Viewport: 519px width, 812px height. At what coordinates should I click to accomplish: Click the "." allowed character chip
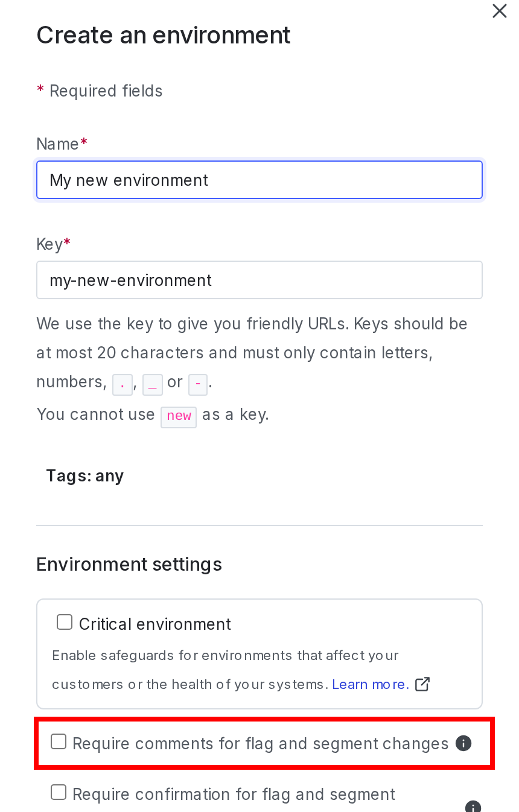(x=123, y=384)
